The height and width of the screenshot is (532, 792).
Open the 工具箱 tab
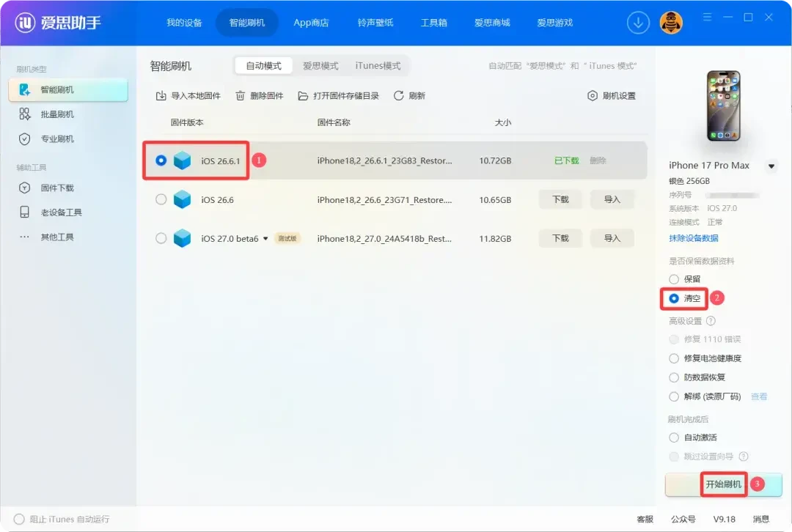click(434, 23)
